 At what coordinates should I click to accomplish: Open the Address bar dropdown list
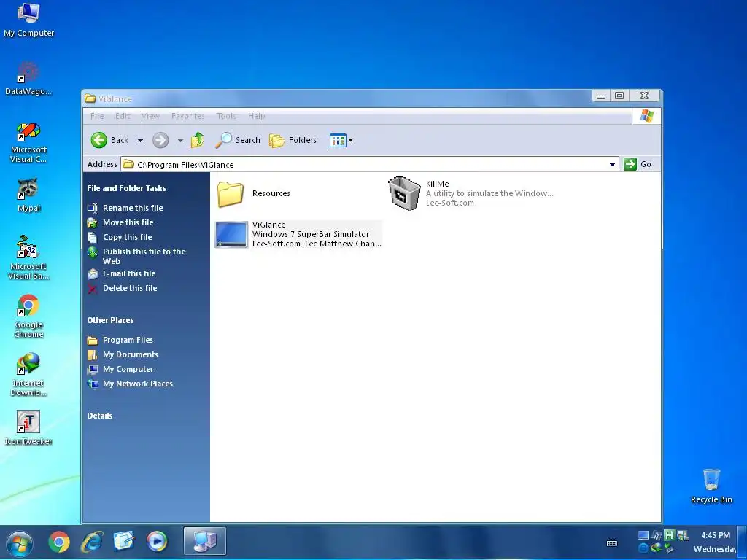pyautogui.click(x=612, y=164)
